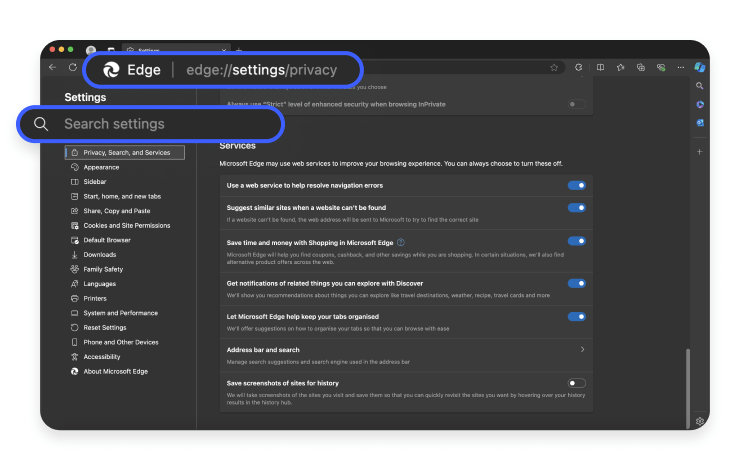Open the profile avatar icon
The image size is (750, 471).
(91, 50)
